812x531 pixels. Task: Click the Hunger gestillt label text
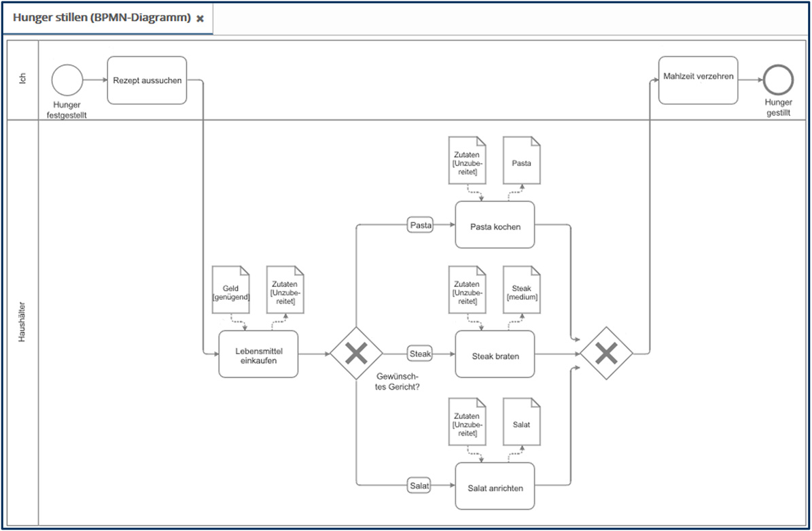tap(778, 107)
